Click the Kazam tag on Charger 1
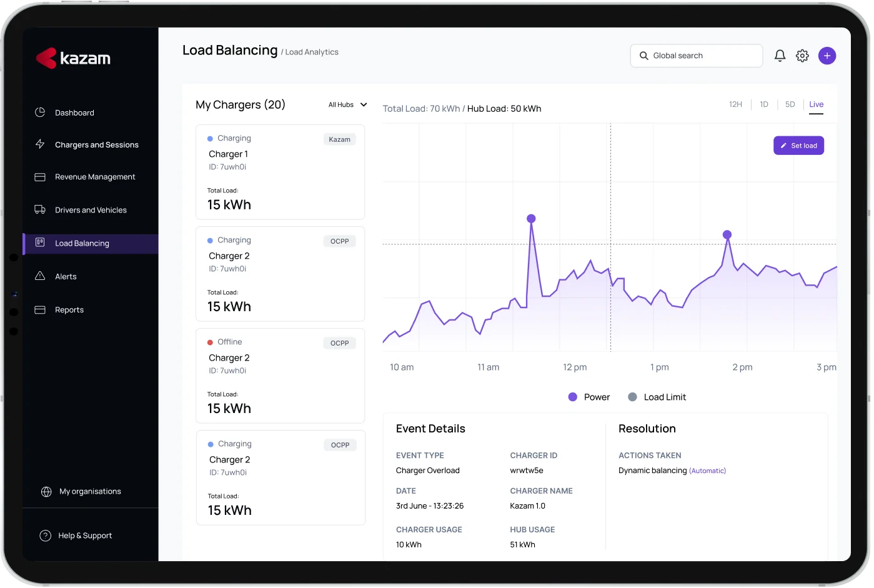Viewport: 874px width, 588px height. pyautogui.click(x=339, y=139)
